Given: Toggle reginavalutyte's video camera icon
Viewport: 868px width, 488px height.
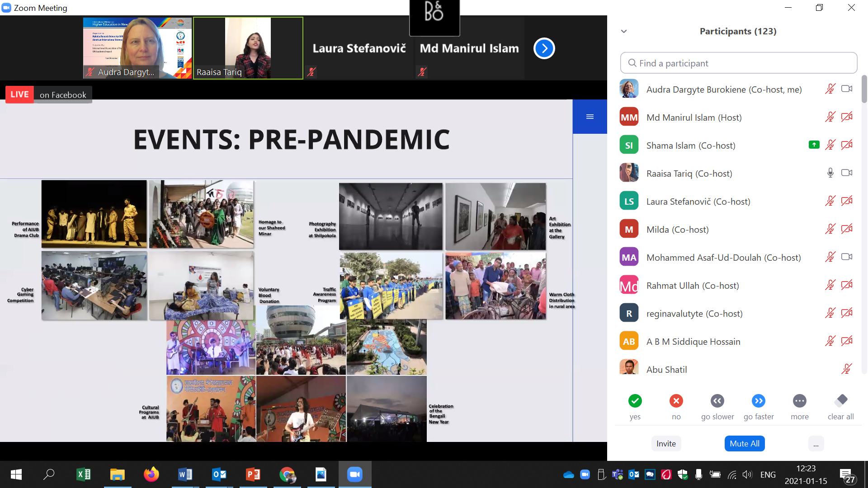Looking at the screenshot, I should click(x=847, y=313).
